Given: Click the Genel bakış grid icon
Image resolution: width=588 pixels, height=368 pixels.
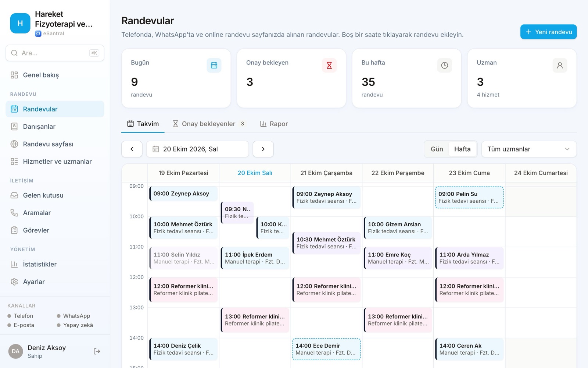Looking at the screenshot, I should 14,75.
